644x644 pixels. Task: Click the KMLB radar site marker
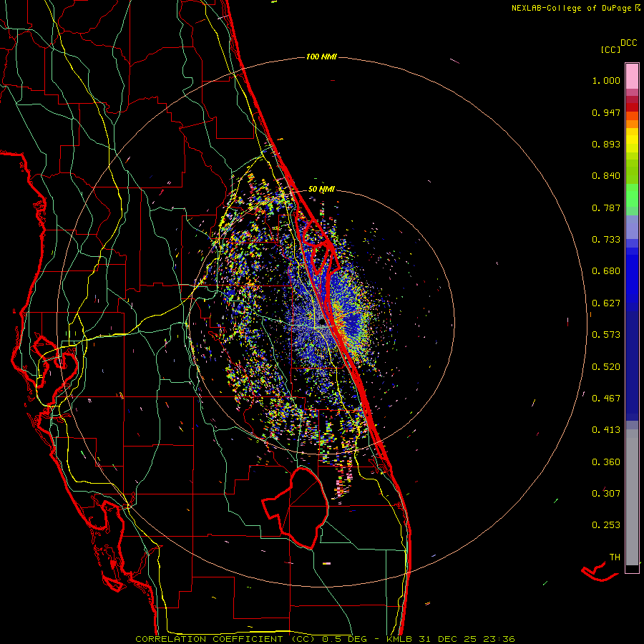click(x=323, y=323)
